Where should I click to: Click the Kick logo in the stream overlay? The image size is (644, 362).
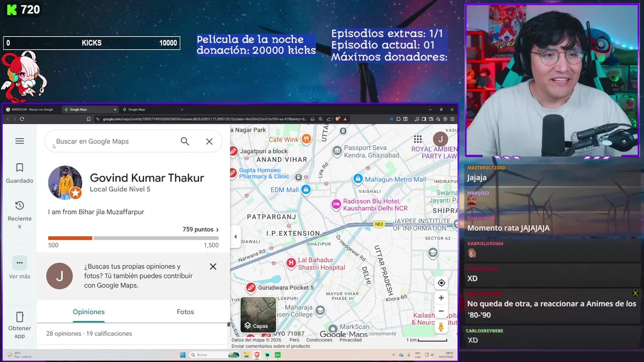pyautogui.click(x=11, y=10)
